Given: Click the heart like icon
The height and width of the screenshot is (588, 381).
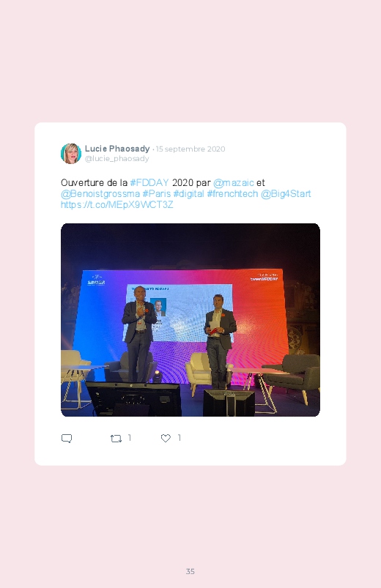Looking at the screenshot, I should [166, 438].
